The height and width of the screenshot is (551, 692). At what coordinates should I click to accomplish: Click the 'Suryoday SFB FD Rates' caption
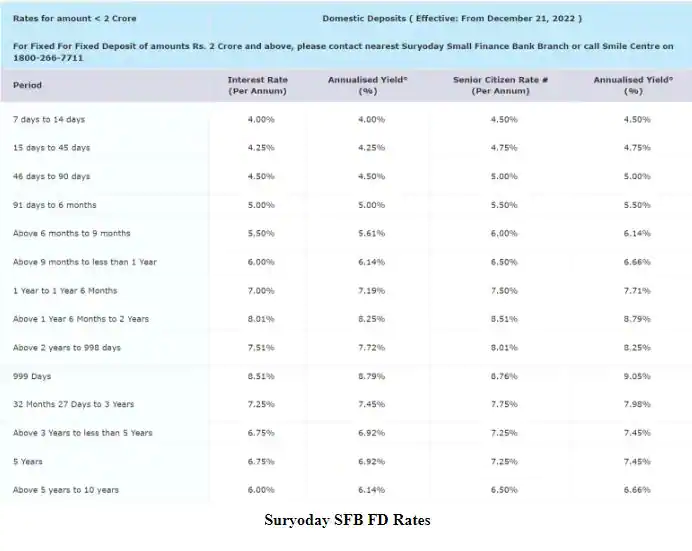[x=347, y=520]
